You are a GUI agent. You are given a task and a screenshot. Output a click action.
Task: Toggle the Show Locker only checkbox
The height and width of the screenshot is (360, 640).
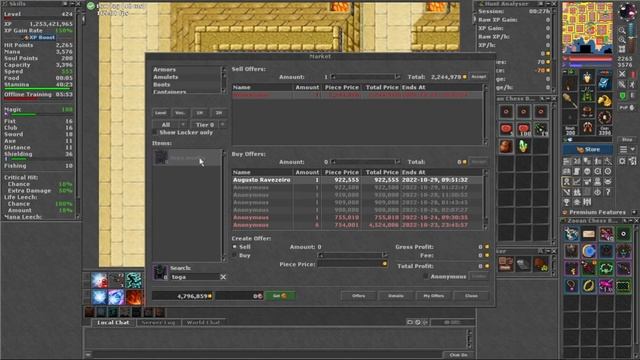click(x=155, y=133)
